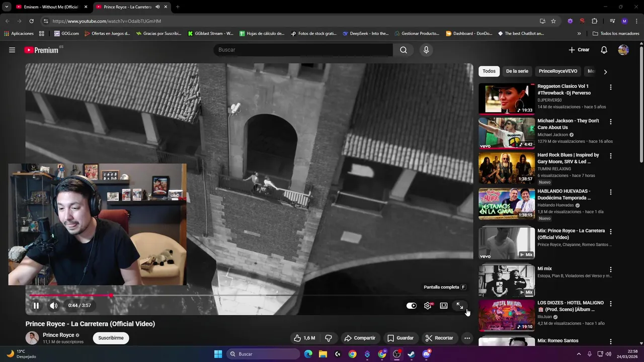Open Discord from taskbar

[426, 354]
